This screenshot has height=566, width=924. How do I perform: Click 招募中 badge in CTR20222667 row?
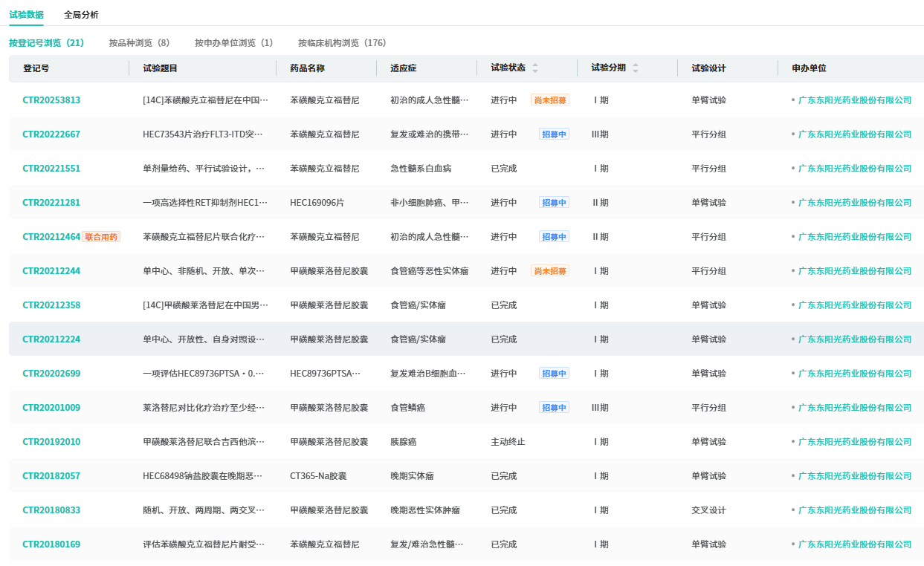(x=554, y=134)
